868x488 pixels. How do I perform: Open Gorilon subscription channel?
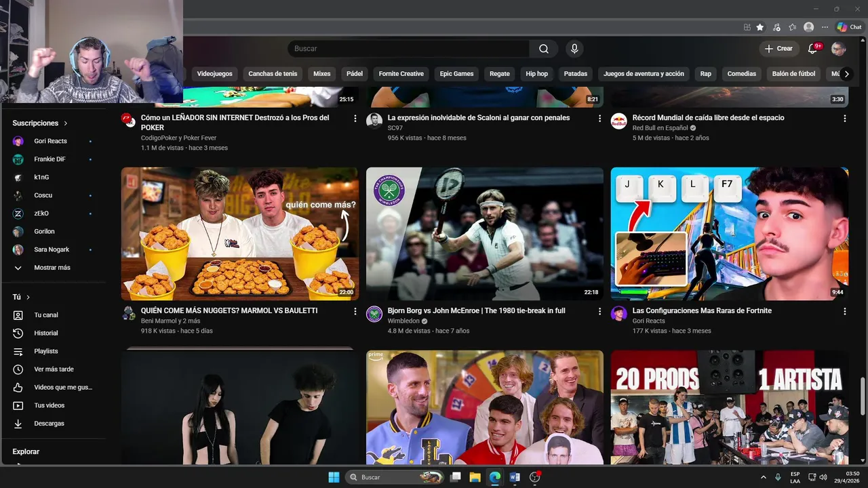click(x=53, y=232)
